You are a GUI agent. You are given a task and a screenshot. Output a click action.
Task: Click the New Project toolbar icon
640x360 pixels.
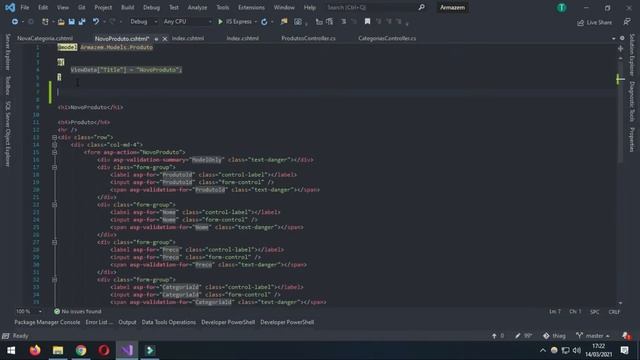(45, 22)
